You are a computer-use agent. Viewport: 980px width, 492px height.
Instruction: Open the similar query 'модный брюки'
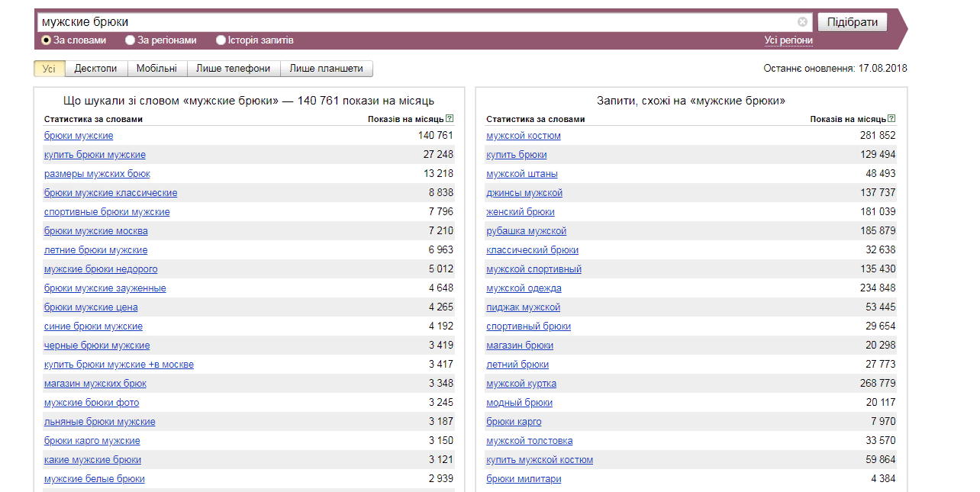tap(520, 403)
